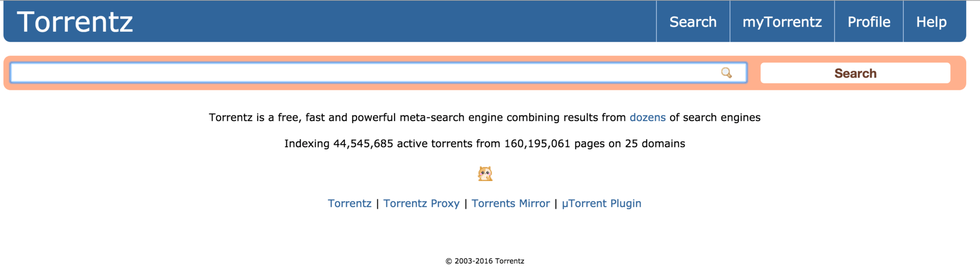Click the © 2003-2016 Torrentz copyright text
The image size is (980, 280).
pyautogui.click(x=485, y=261)
